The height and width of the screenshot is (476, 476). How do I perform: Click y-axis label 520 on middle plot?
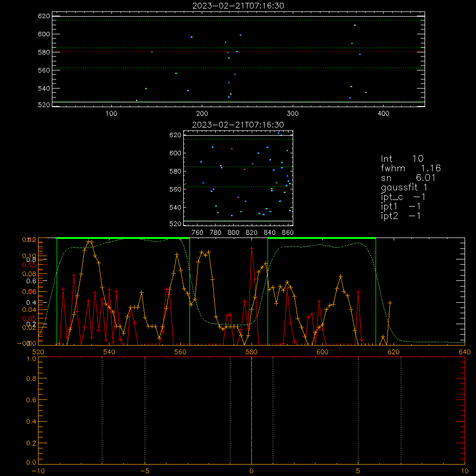pyautogui.click(x=175, y=224)
